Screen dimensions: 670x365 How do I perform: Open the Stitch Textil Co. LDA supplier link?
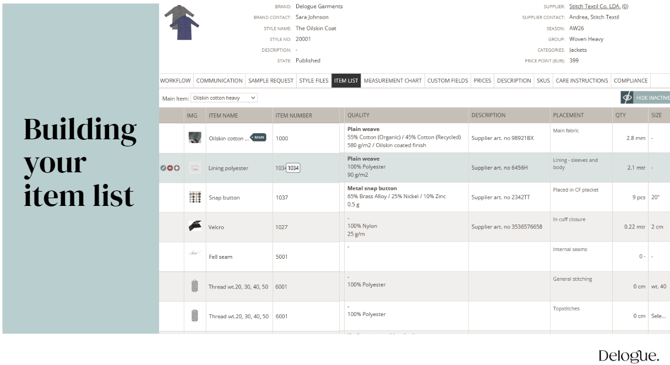click(599, 6)
